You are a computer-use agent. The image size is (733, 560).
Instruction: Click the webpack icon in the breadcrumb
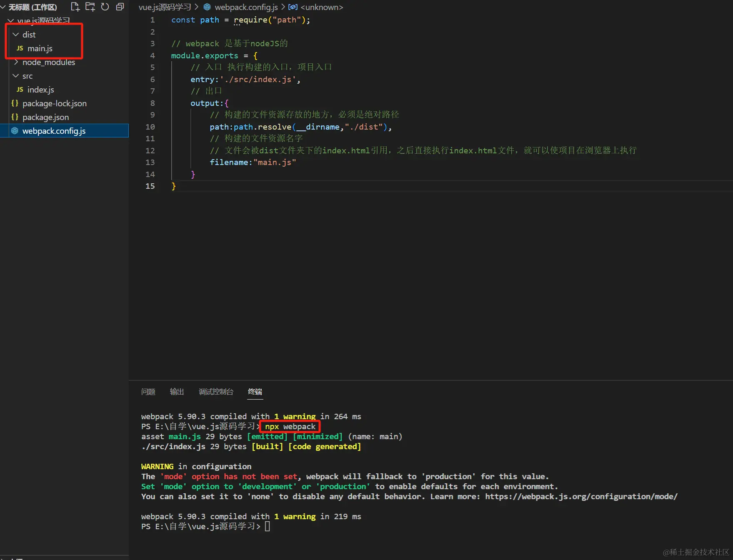tap(207, 7)
